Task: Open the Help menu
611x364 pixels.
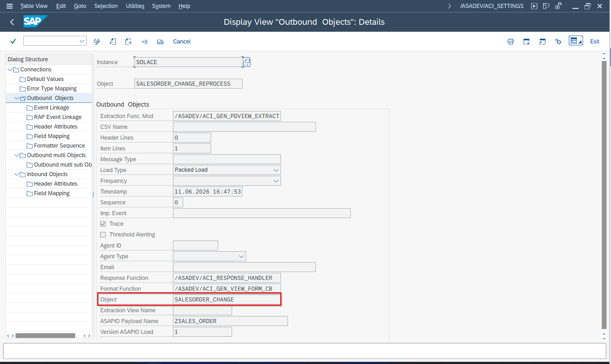Action: click(184, 6)
